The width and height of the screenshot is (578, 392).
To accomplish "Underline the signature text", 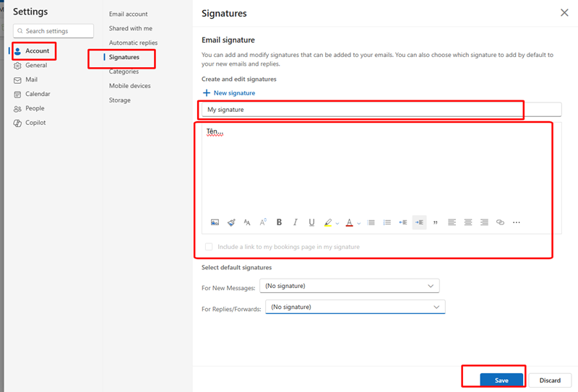I will point(311,222).
